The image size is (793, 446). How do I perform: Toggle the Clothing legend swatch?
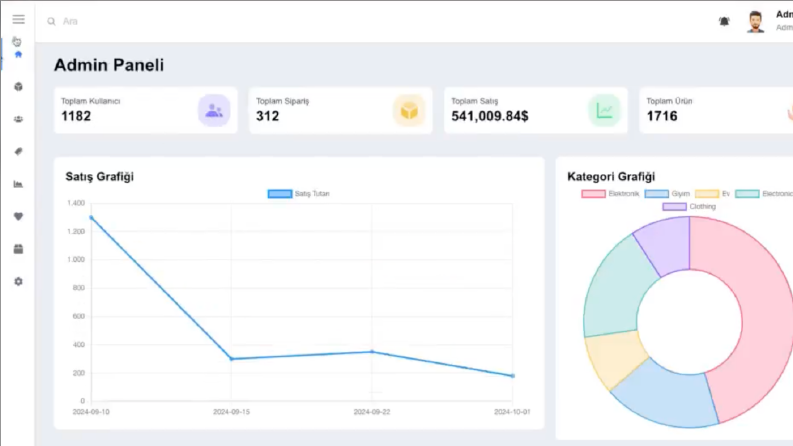674,206
